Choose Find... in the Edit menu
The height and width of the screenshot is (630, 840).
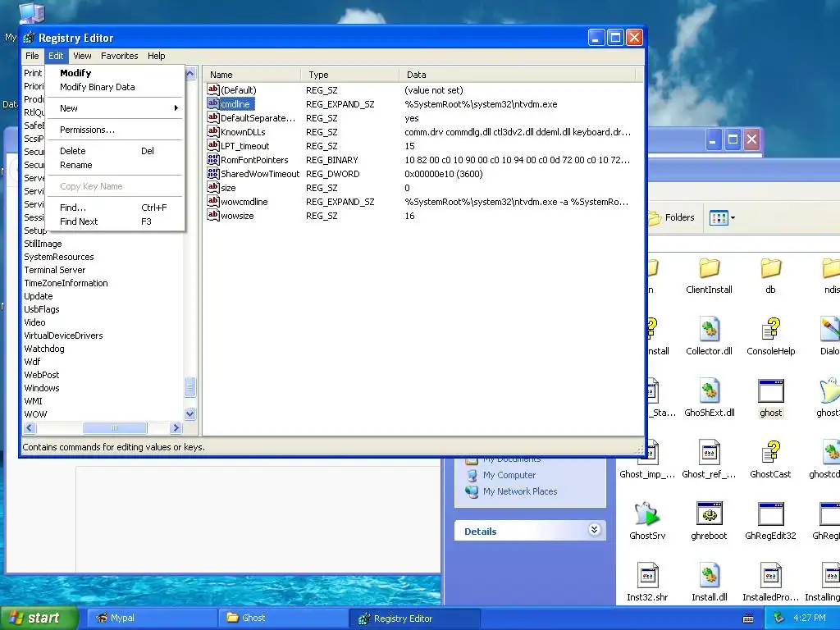click(x=116, y=208)
